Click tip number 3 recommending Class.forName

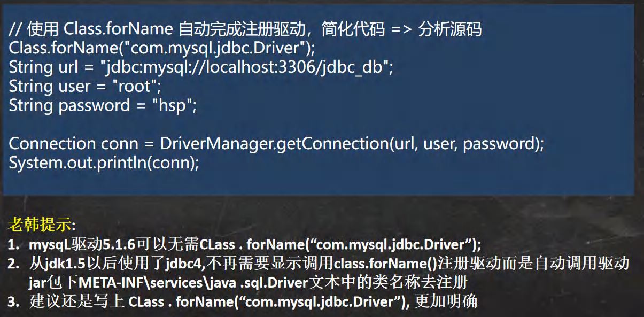243,301
